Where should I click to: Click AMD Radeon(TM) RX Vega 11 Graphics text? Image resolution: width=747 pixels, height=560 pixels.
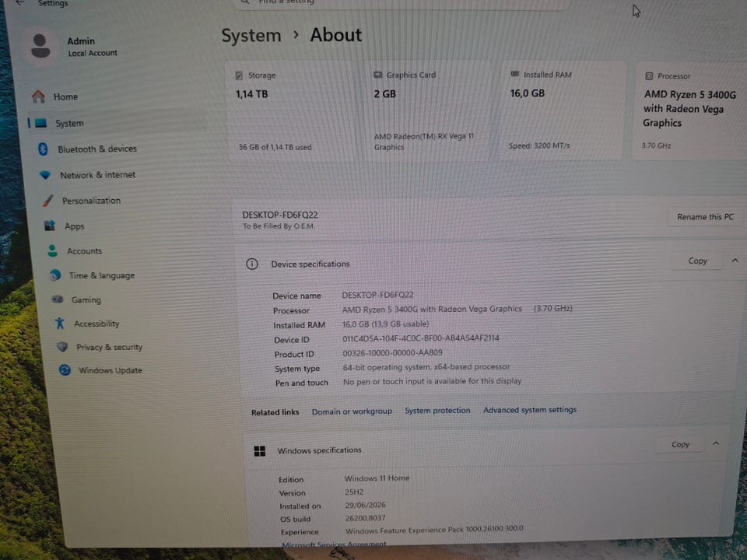423,142
